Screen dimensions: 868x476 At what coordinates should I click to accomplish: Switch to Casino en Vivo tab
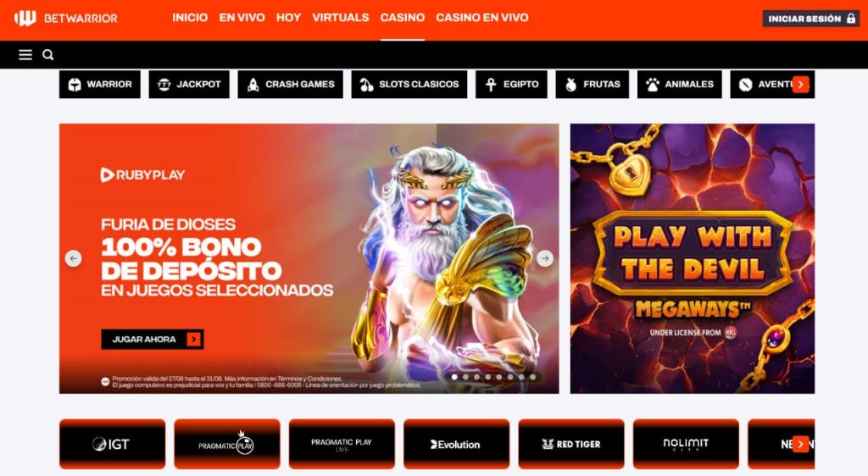482,18
